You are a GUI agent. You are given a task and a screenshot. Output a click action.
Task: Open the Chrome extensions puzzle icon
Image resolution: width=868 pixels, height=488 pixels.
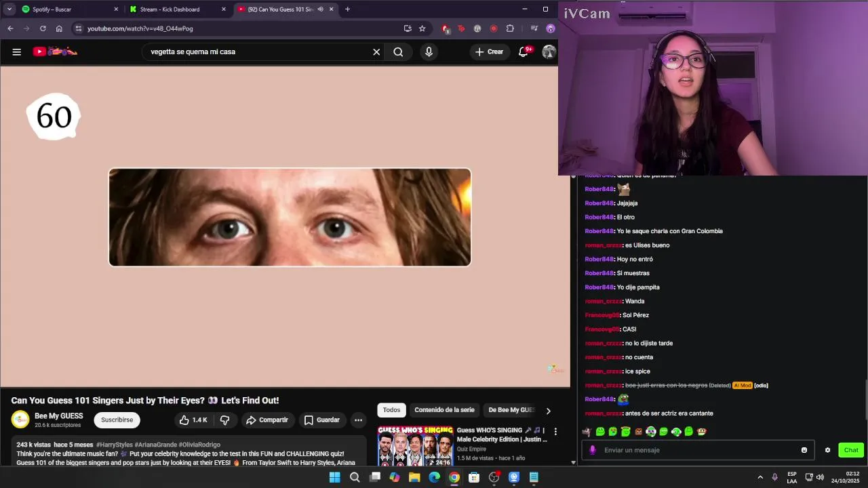510,28
